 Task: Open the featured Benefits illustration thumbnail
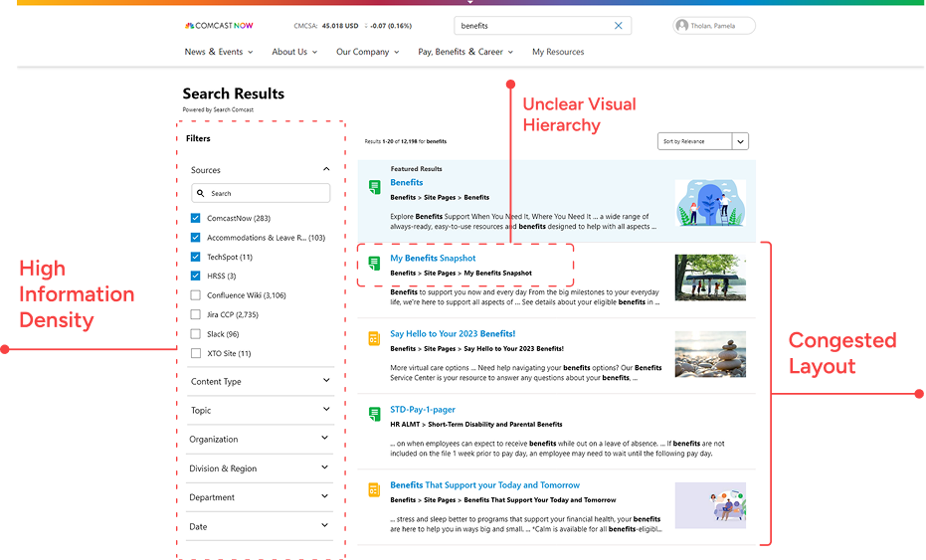tap(710, 202)
